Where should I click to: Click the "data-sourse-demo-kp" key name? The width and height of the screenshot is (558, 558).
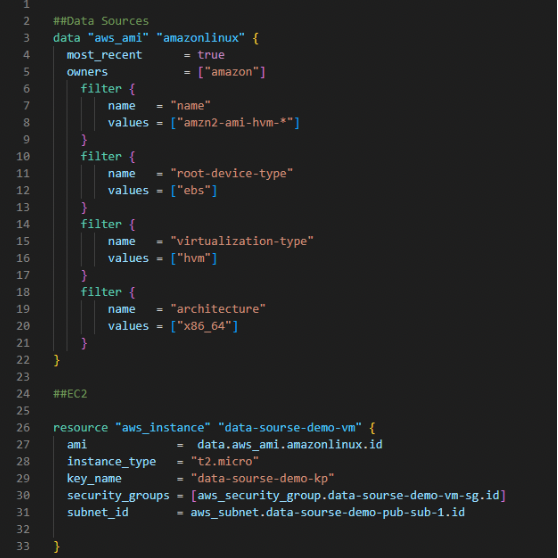tap(262, 479)
